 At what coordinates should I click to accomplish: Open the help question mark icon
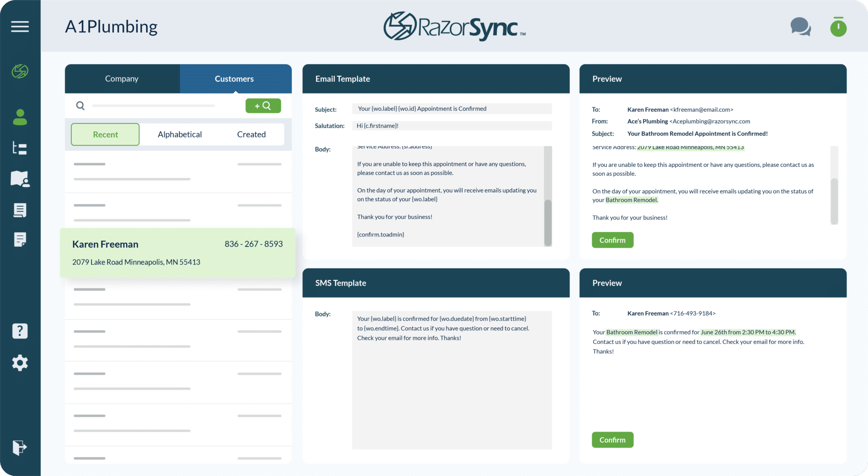coord(20,331)
